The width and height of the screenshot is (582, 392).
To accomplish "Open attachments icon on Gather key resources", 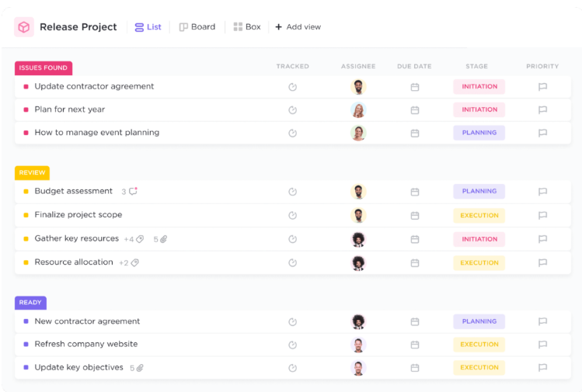I will pyautogui.click(x=164, y=240).
